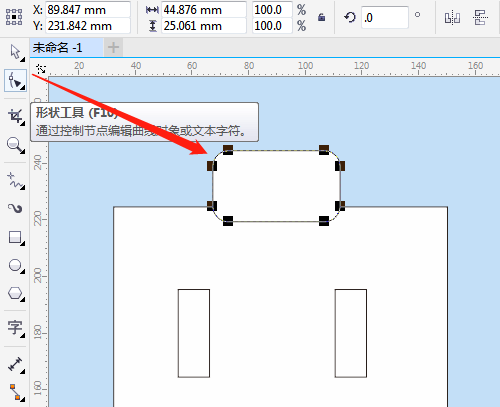Open the Crop tool flyout arrow
The height and width of the screenshot is (407, 500).
click(x=23, y=123)
